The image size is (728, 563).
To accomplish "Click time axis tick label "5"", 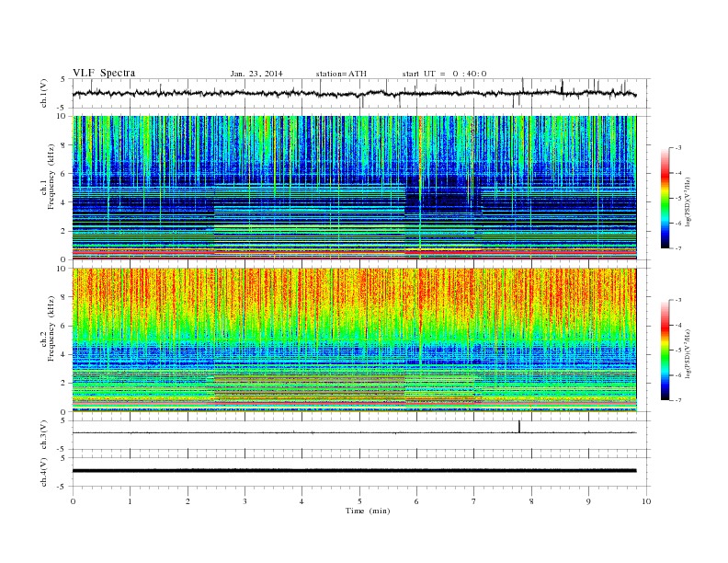I will 359,501.
